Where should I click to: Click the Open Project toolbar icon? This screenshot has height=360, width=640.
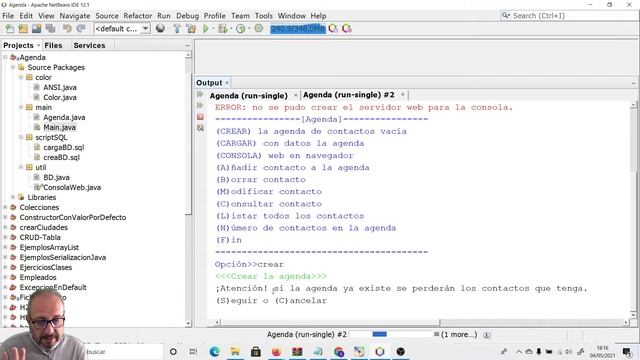[37, 29]
